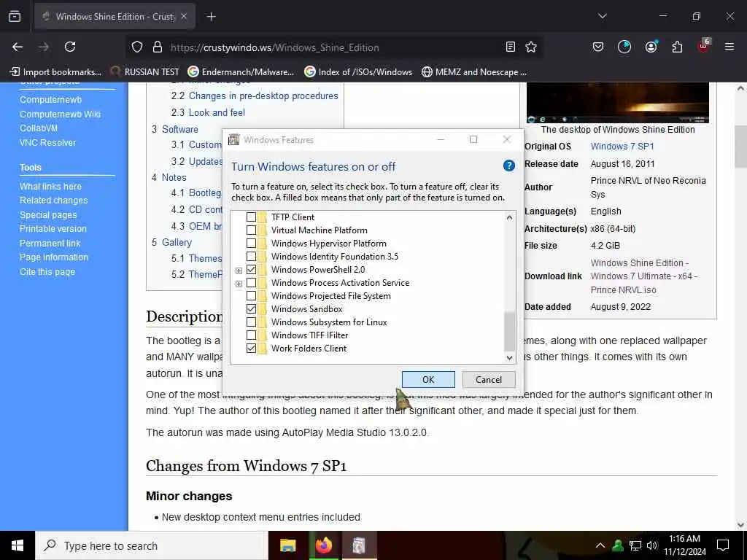Click the green user tray icon
This screenshot has height=560, width=747.
point(618,545)
